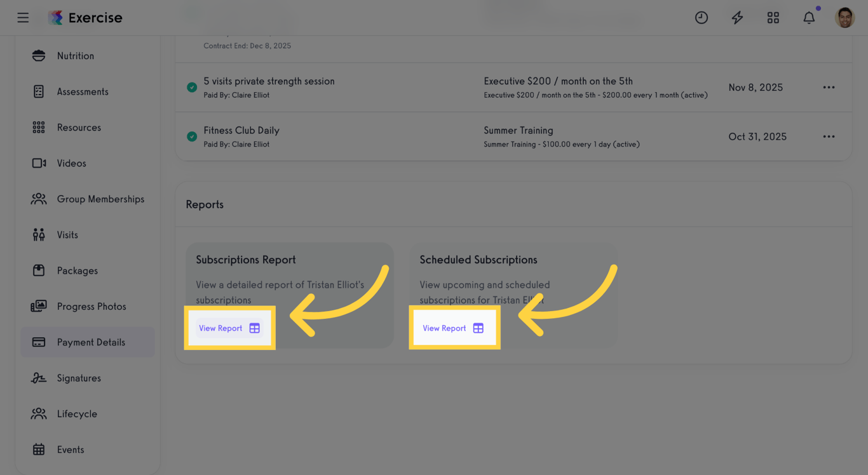Click the lightning bolt quick actions icon
868x475 pixels.
737,18
